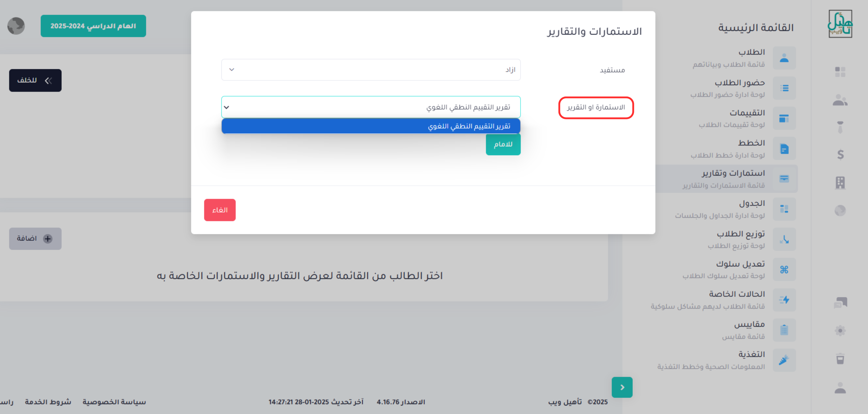This screenshot has height=414, width=868.
Task: Click the للامام forward button
Action: pyautogui.click(x=503, y=144)
